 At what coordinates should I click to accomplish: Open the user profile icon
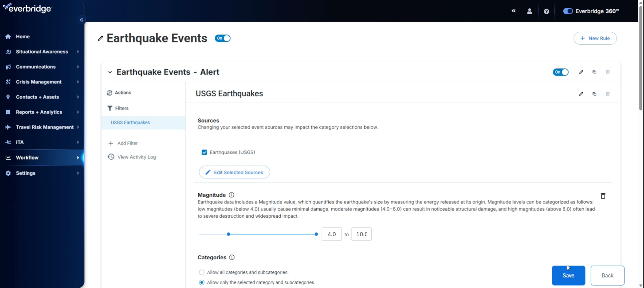(529, 11)
